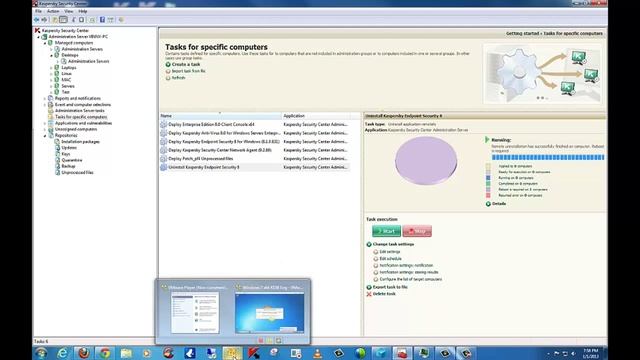Expand the Unassigned computers node
Viewport: 640px width, 360px height.
pos(45,129)
